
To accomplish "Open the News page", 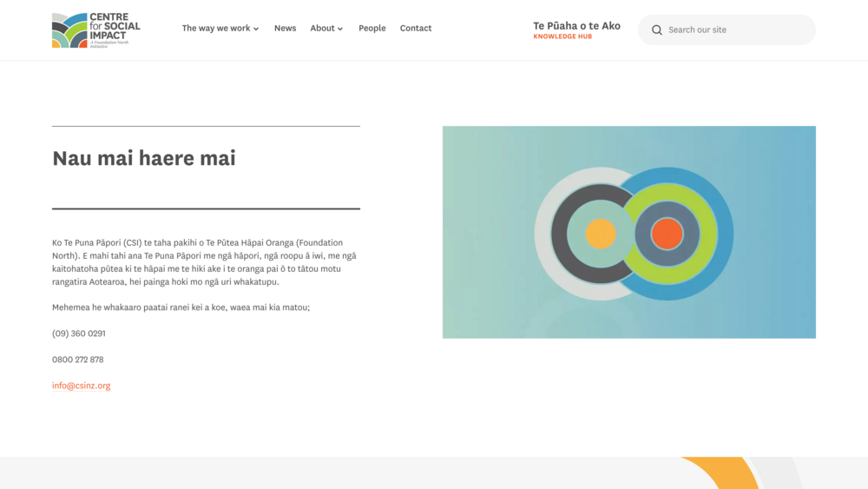I will click(x=285, y=28).
